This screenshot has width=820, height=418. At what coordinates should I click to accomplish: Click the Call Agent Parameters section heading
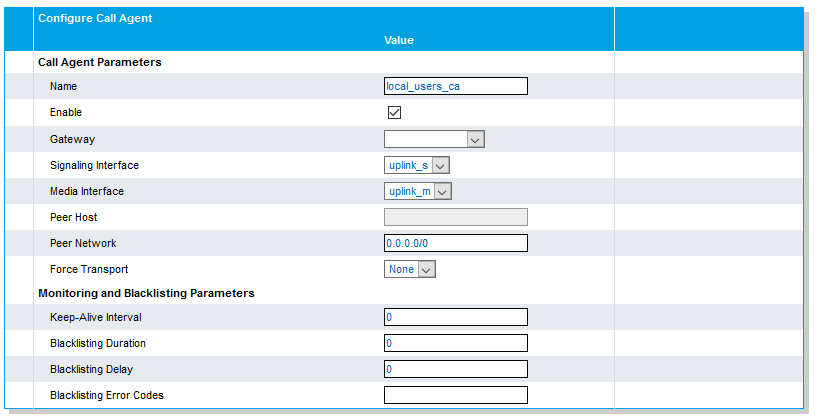coord(100,62)
